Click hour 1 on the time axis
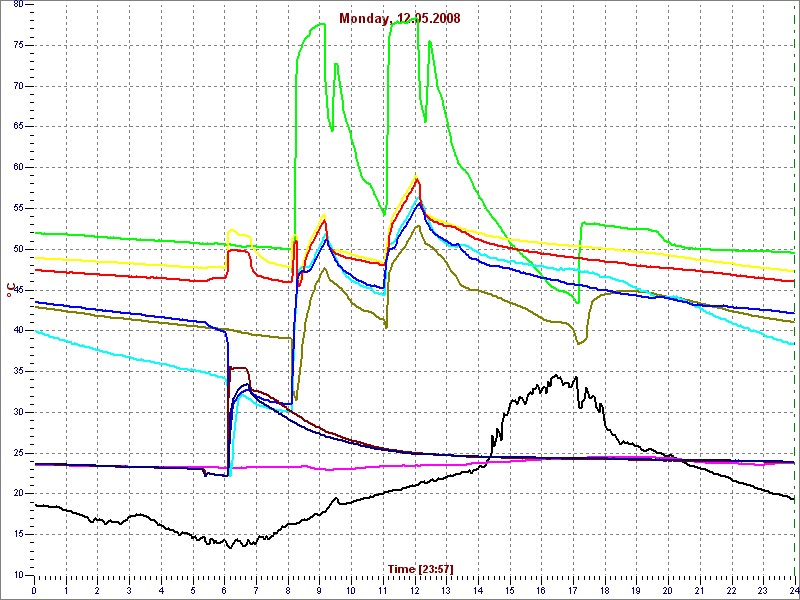Viewport: 800px width, 600px height. click(x=66, y=590)
